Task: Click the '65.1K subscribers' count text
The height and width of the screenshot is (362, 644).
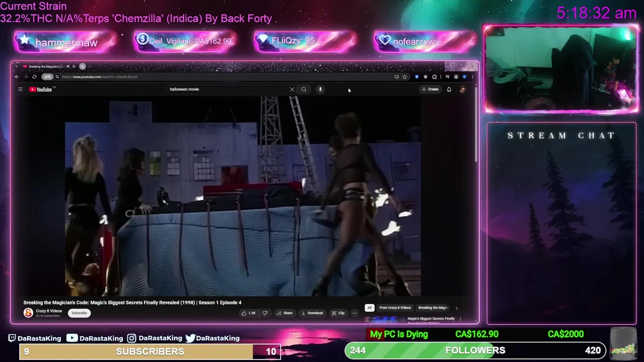Action: 47,316
